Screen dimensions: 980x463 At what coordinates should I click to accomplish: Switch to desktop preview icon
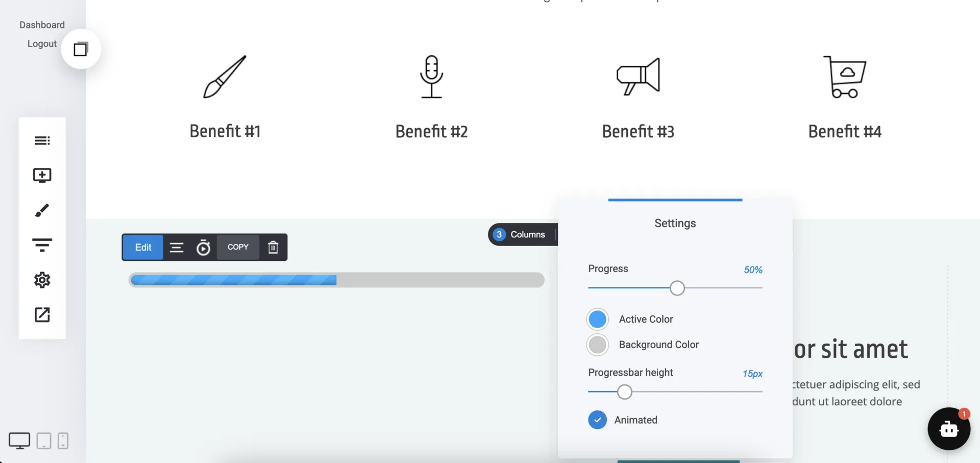point(19,441)
